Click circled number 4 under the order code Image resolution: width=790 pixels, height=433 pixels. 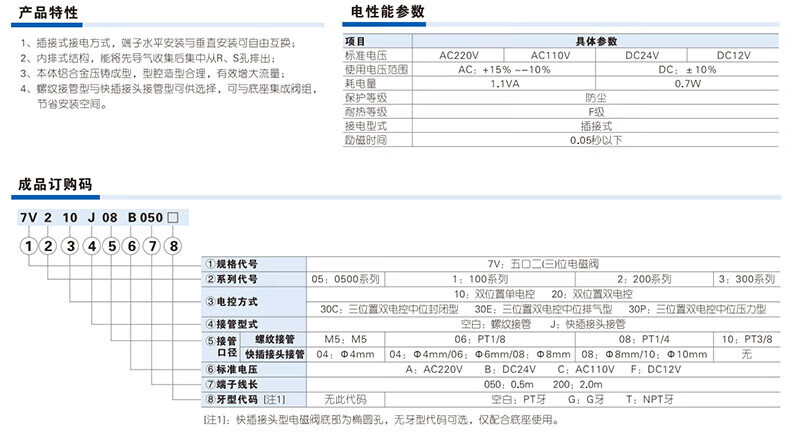click(92, 246)
